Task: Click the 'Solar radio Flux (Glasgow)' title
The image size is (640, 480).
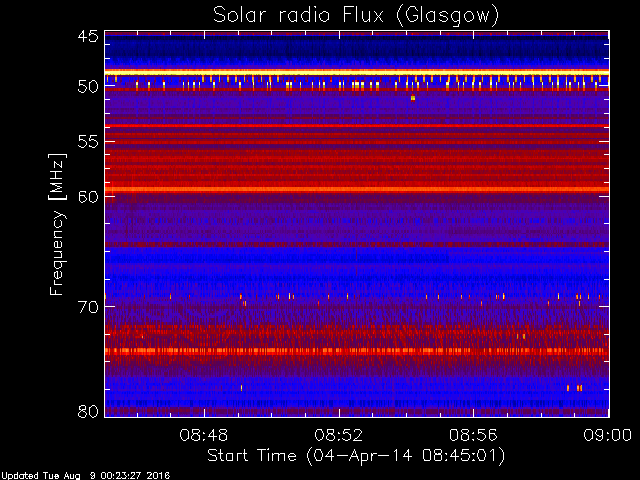Action: pyautogui.click(x=356, y=16)
